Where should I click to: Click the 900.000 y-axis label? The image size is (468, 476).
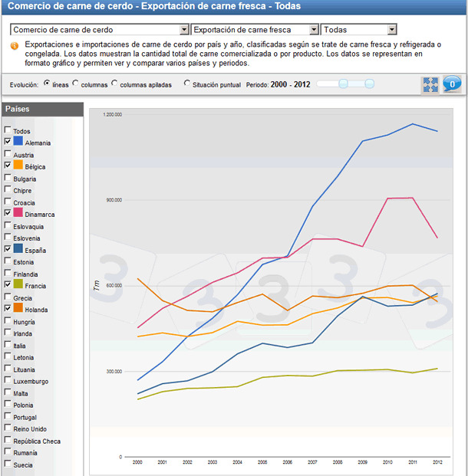pyautogui.click(x=114, y=200)
